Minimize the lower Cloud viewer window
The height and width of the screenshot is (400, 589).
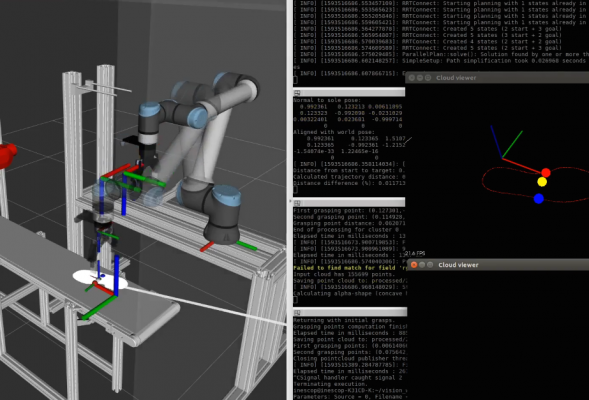pos(422,265)
